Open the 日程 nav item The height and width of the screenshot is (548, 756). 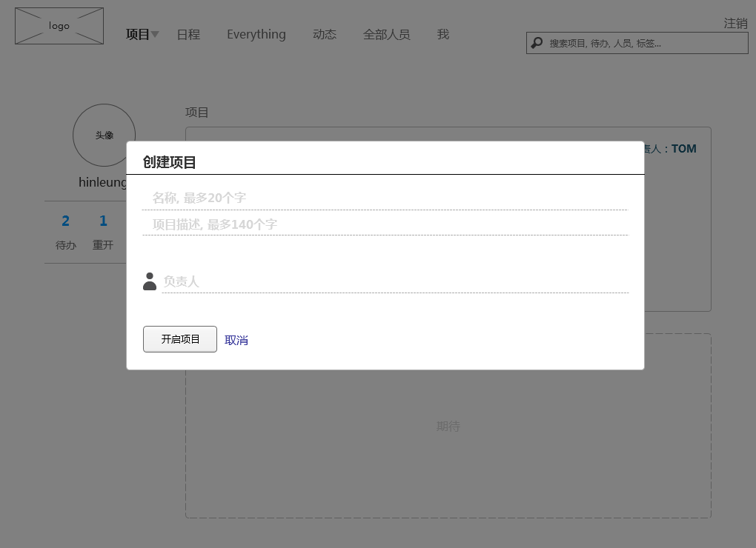pyautogui.click(x=188, y=35)
